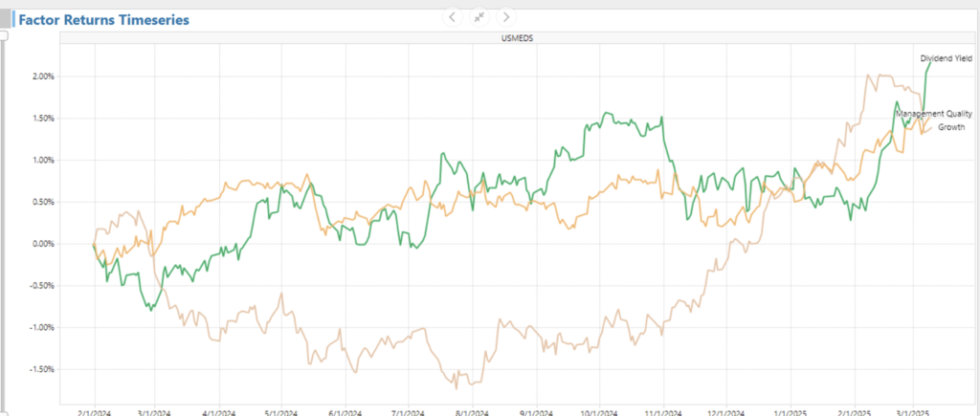Click the 1.50% y-axis label
Screen dimensions: 980x416
point(40,119)
